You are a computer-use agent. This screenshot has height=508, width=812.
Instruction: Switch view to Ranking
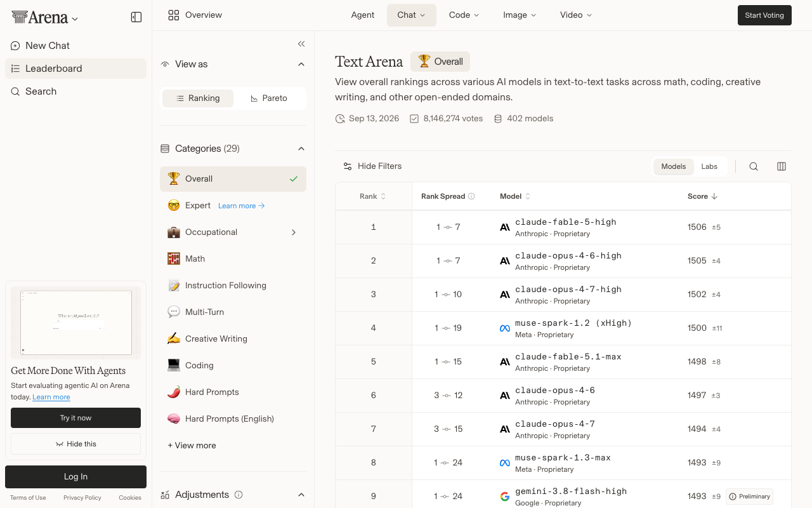[x=198, y=98]
